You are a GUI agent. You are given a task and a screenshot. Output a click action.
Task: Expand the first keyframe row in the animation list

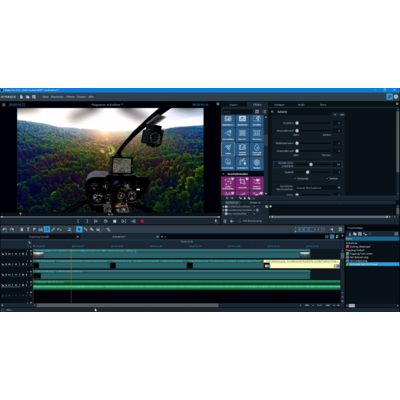223,207
